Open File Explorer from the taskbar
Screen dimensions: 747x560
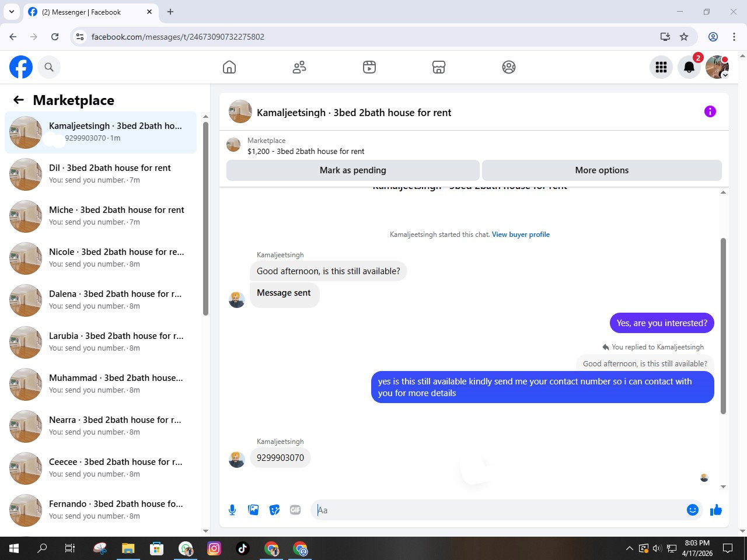pos(128,548)
